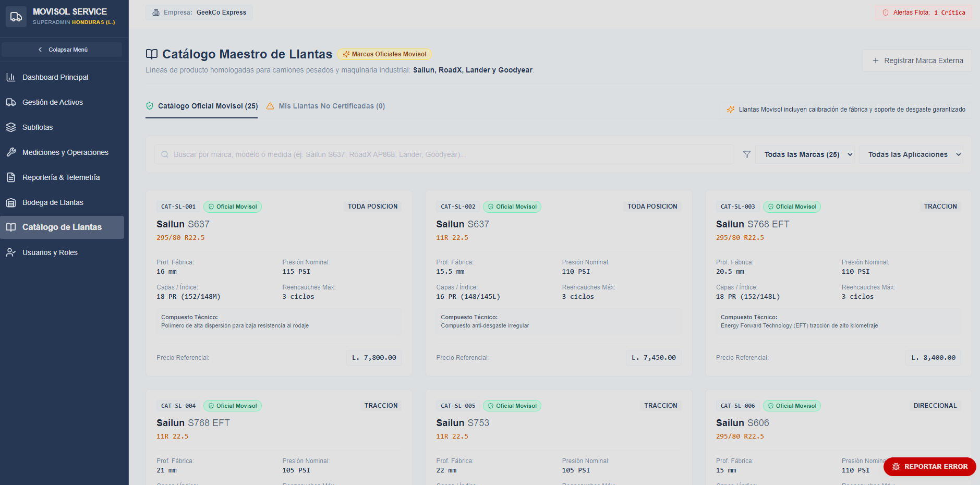Click the Dashboard Principal chart icon

pyautogui.click(x=11, y=77)
